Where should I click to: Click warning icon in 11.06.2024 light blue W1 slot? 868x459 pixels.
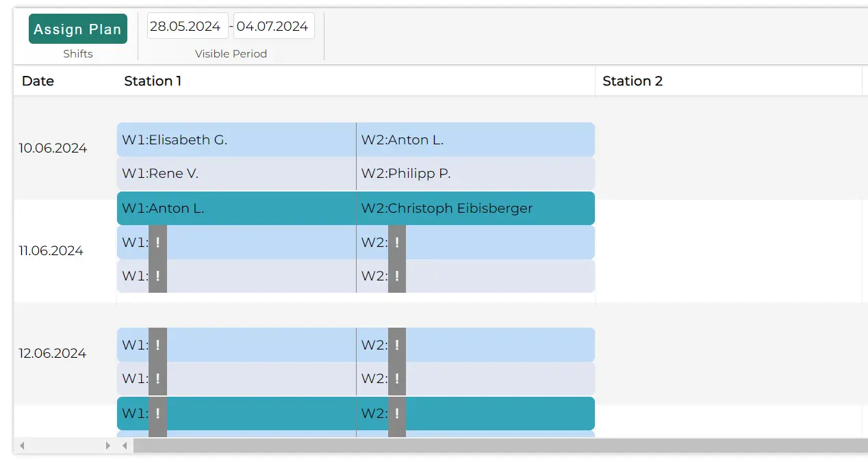(157, 242)
